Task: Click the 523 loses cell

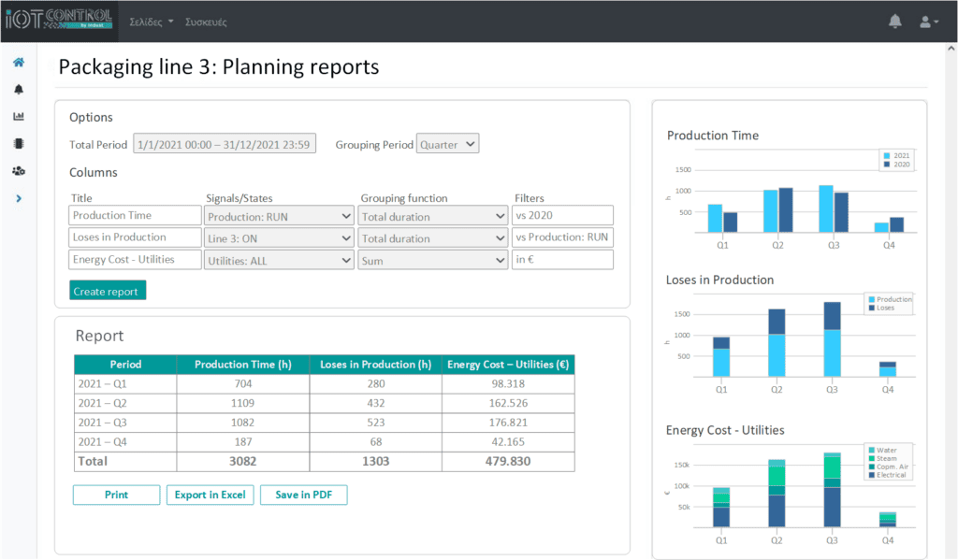Action: click(x=376, y=423)
